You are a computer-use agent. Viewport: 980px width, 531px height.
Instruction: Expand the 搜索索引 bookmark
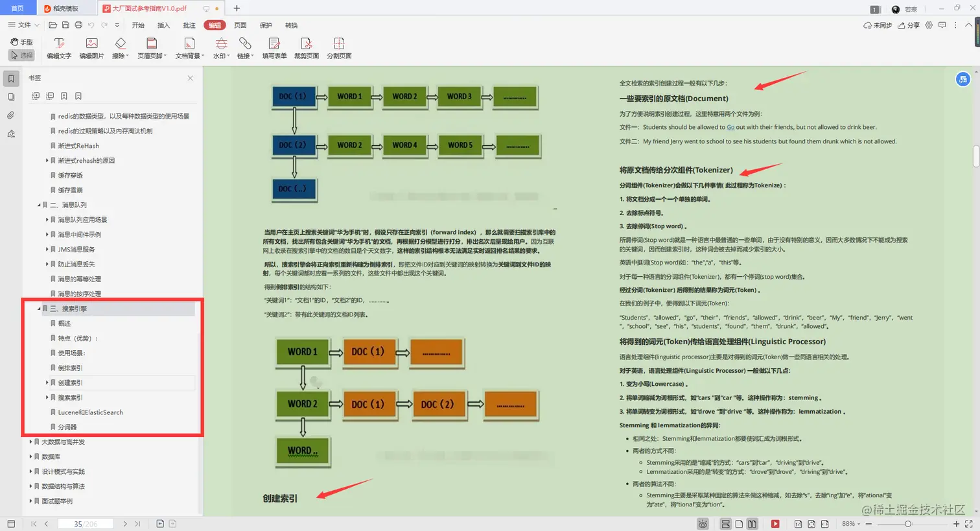point(47,397)
